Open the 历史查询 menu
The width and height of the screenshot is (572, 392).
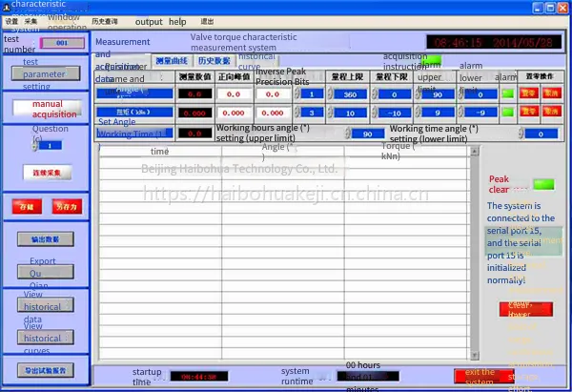(105, 22)
